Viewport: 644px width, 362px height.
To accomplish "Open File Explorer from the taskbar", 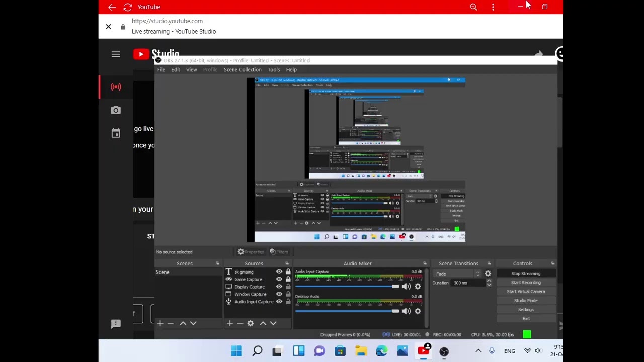I will [361, 351].
